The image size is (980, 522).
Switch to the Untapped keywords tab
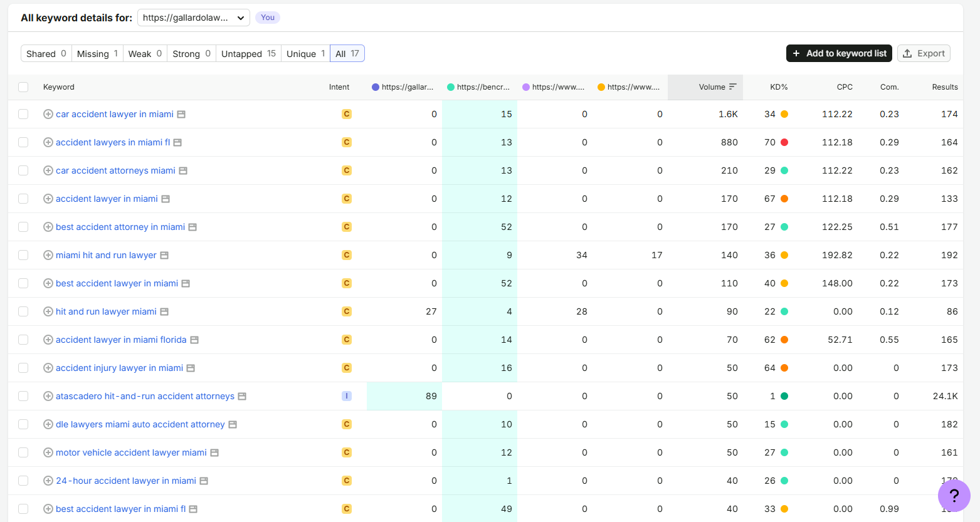pyautogui.click(x=248, y=53)
